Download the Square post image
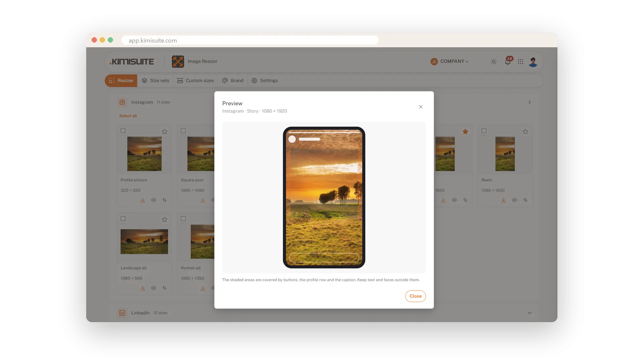 click(203, 200)
